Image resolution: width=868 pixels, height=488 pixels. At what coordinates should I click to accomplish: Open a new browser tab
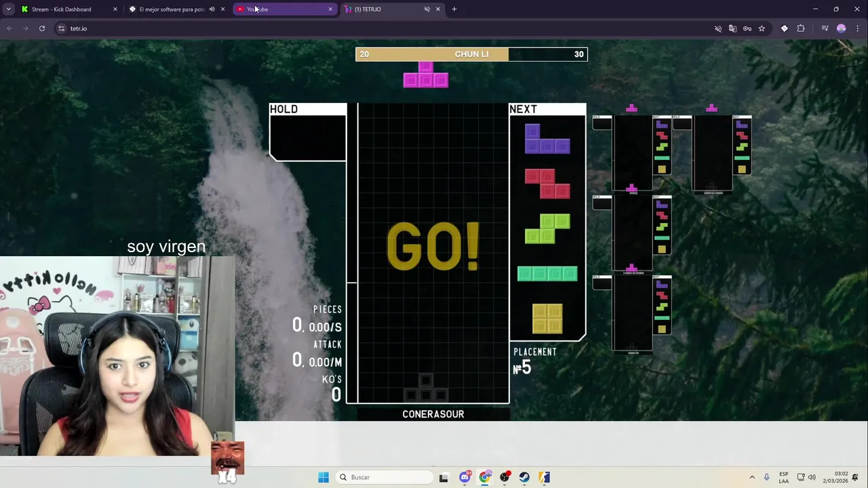tap(454, 9)
